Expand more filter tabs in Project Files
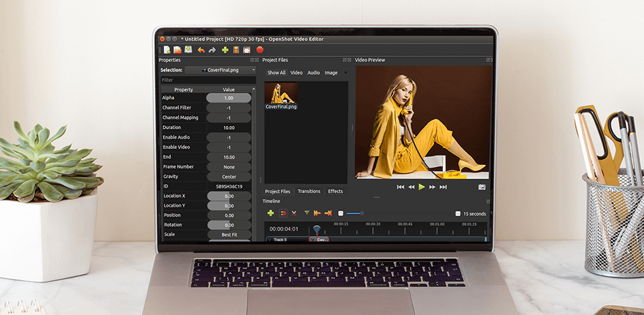 (x=346, y=72)
